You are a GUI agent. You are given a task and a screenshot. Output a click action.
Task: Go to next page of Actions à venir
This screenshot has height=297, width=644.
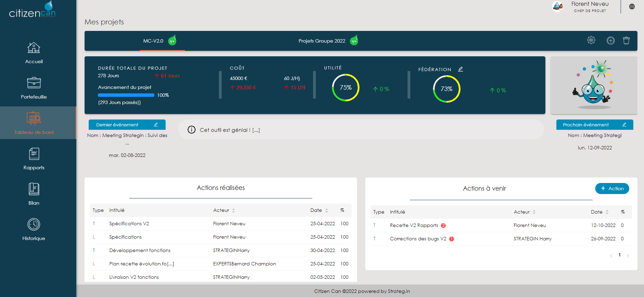tap(628, 255)
